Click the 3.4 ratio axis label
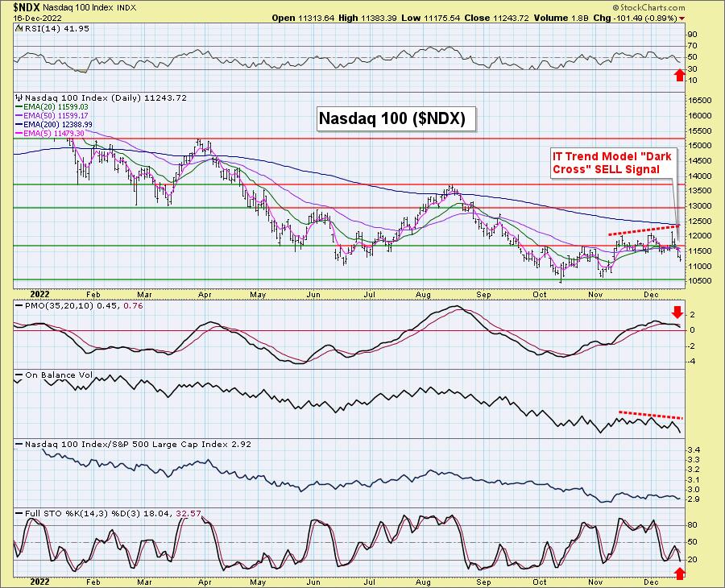The width and height of the screenshot is (725, 588). pyautogui.click(x=694, y=450)
